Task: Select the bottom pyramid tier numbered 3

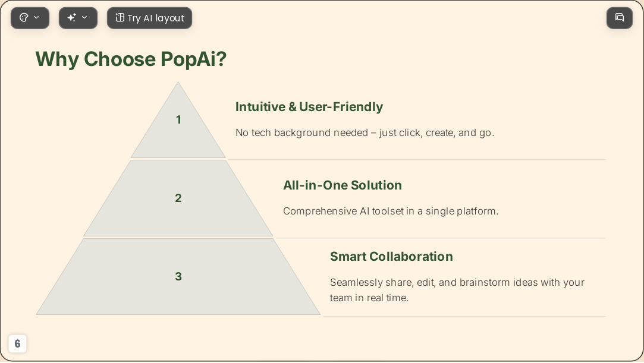Action: point(178,276)
